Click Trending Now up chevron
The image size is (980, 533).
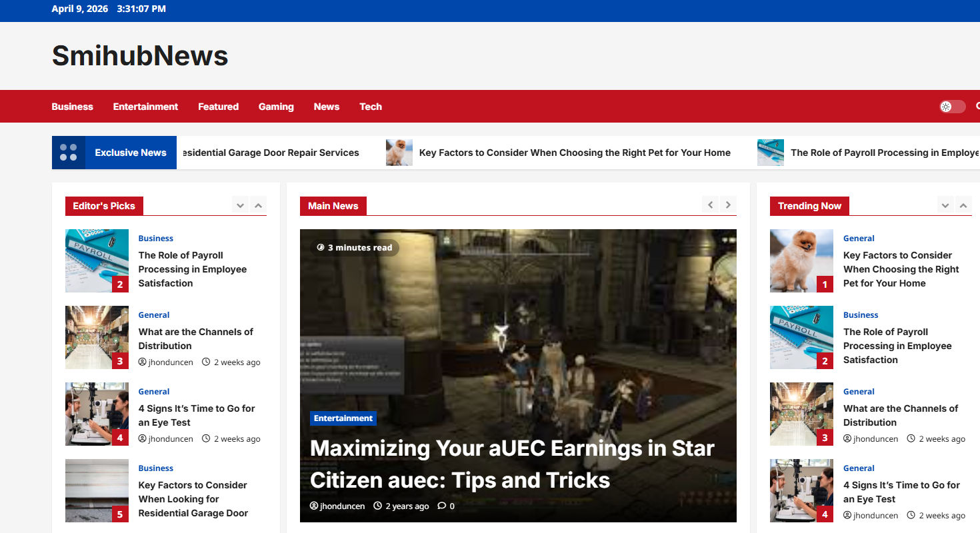pos(963,206)
